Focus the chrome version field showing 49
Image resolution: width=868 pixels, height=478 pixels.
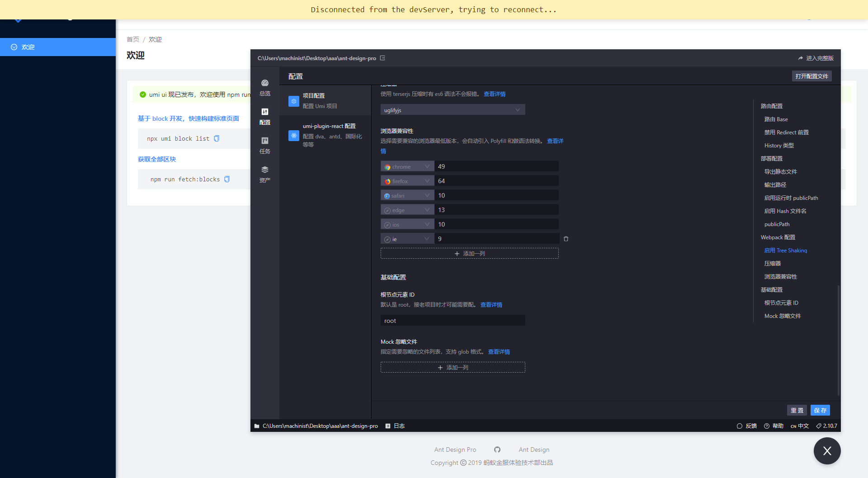tap(496, 166)
